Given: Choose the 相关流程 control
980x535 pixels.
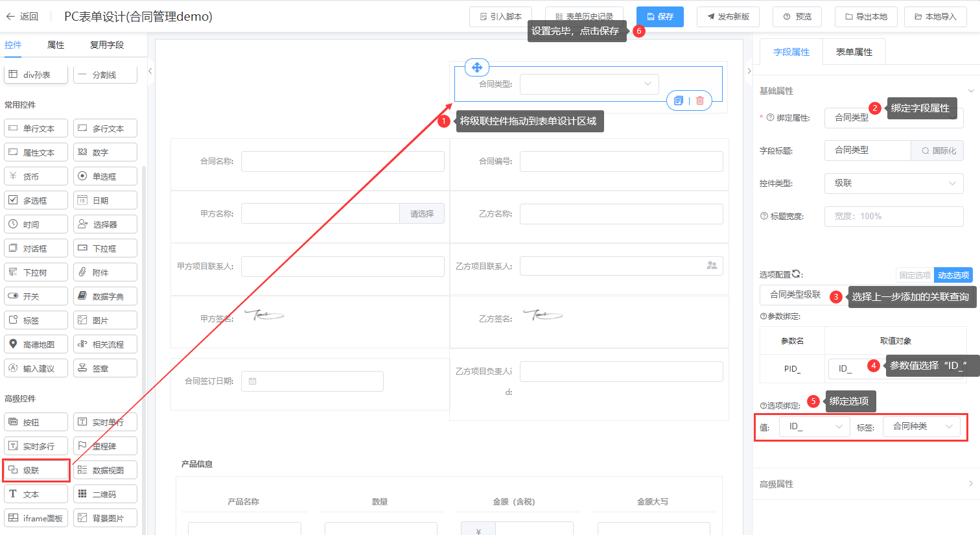Looking at the screenshot, I should point(105,344).
